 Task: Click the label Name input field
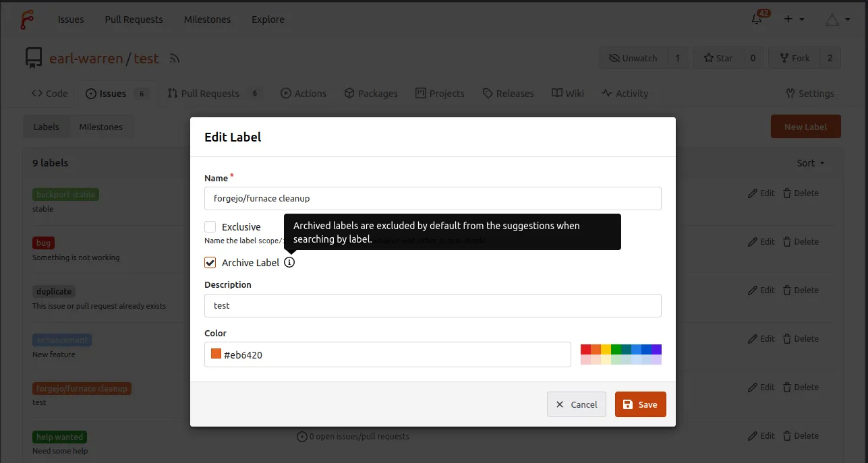(x=432, y=199)
